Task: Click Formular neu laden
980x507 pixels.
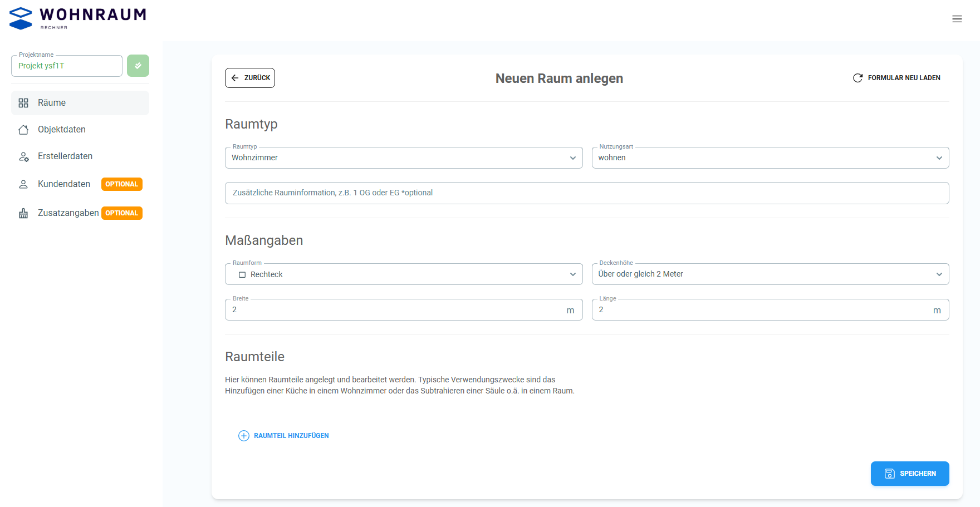Action: click(897, 78)
